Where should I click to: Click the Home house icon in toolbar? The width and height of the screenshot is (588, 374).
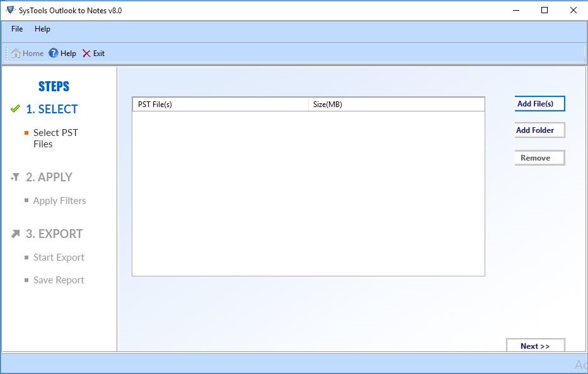click(x=16, y=54)
